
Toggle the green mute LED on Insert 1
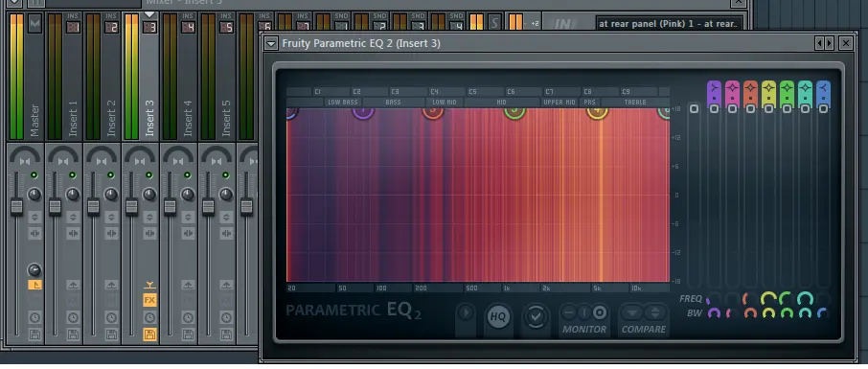point(72,175)
